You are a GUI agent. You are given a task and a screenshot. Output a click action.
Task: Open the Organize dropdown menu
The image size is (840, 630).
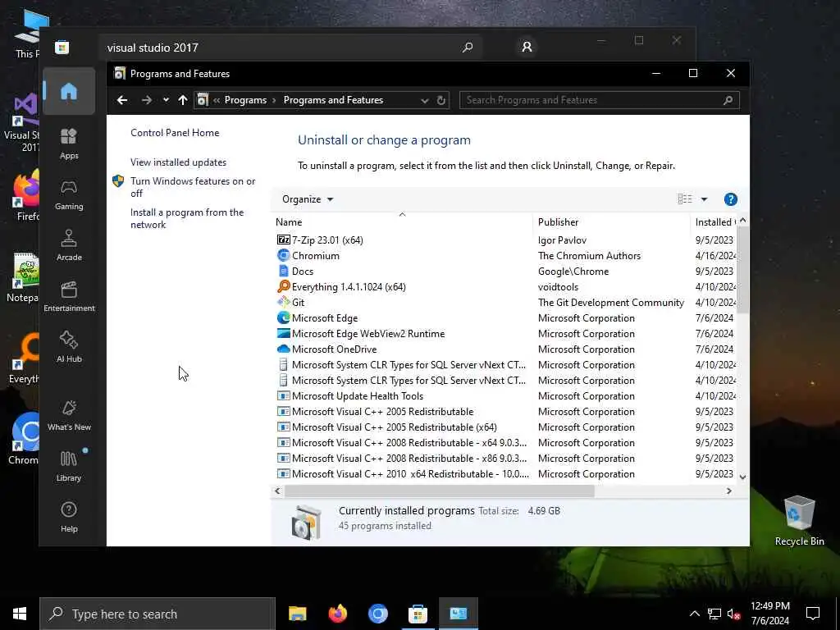coord(308,199)
